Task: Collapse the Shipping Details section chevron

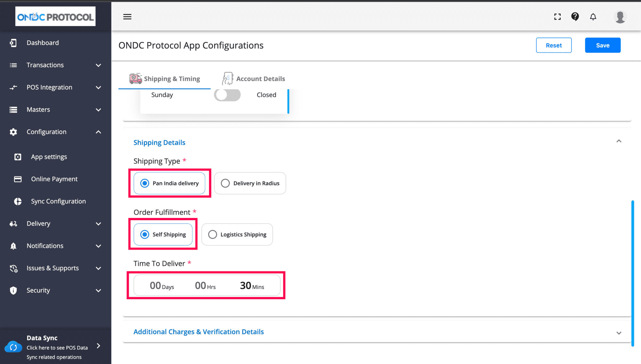Action: (619, 141)
